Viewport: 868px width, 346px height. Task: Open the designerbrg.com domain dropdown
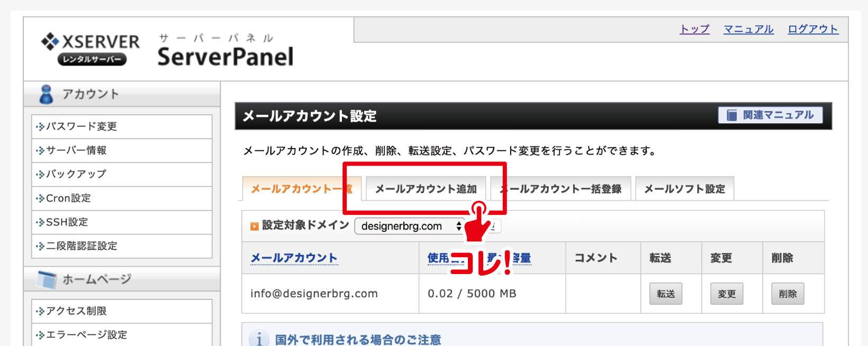click(x=410, y=226)
